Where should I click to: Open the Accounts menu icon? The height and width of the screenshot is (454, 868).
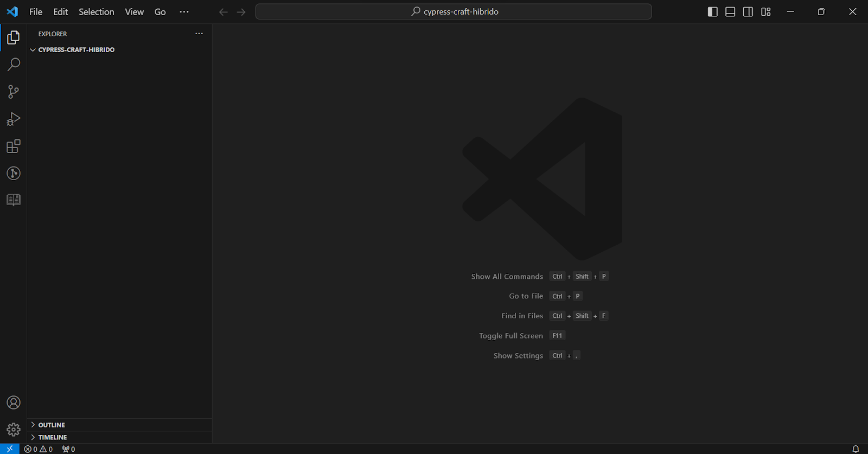click(14, 402)
